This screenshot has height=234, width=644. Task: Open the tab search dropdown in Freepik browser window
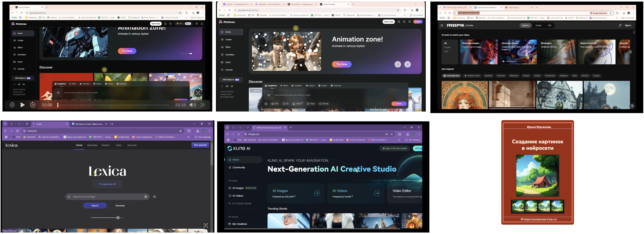[x=440, y=7]
